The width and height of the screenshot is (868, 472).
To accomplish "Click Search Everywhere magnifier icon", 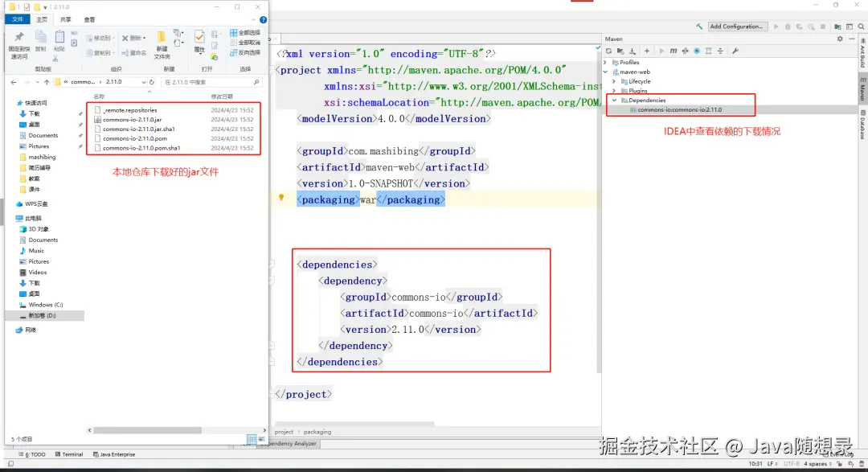I will [x=862, y=27].
